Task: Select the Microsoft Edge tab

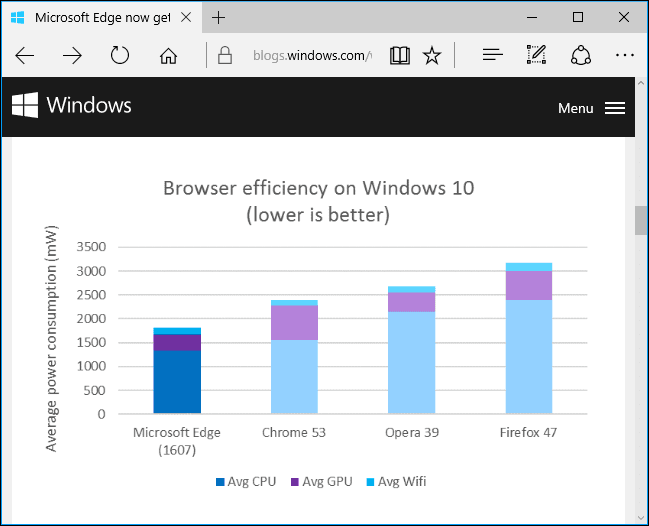Action: click(90, 17)
